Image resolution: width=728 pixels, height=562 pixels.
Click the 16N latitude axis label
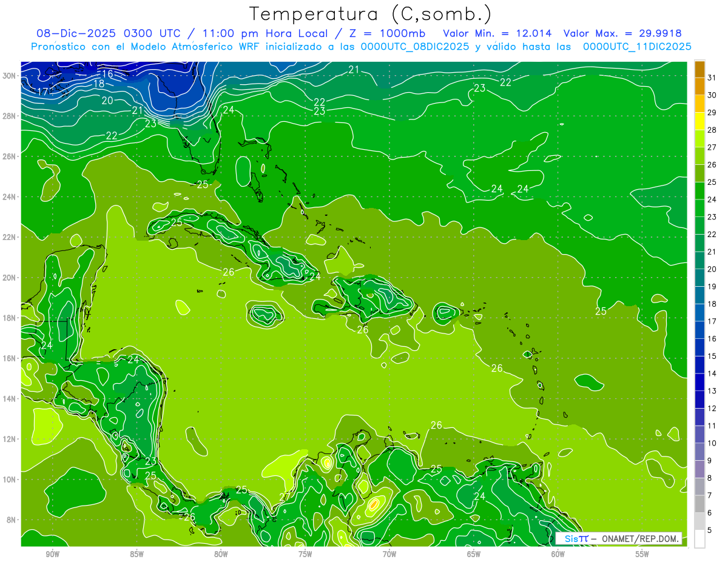tap(9, 358)
